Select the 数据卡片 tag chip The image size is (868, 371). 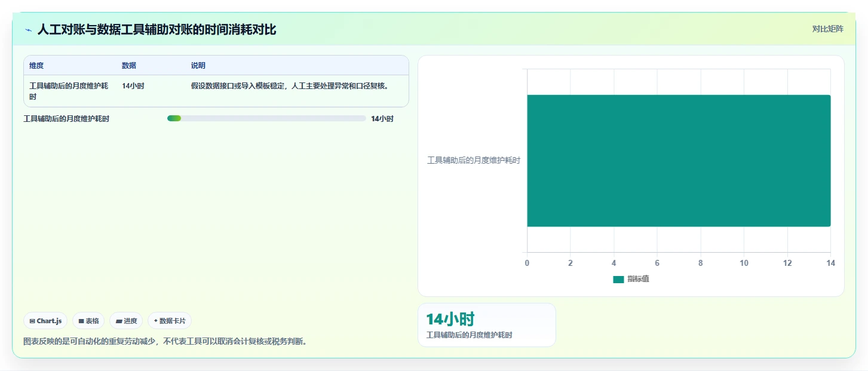coord(170,321)
